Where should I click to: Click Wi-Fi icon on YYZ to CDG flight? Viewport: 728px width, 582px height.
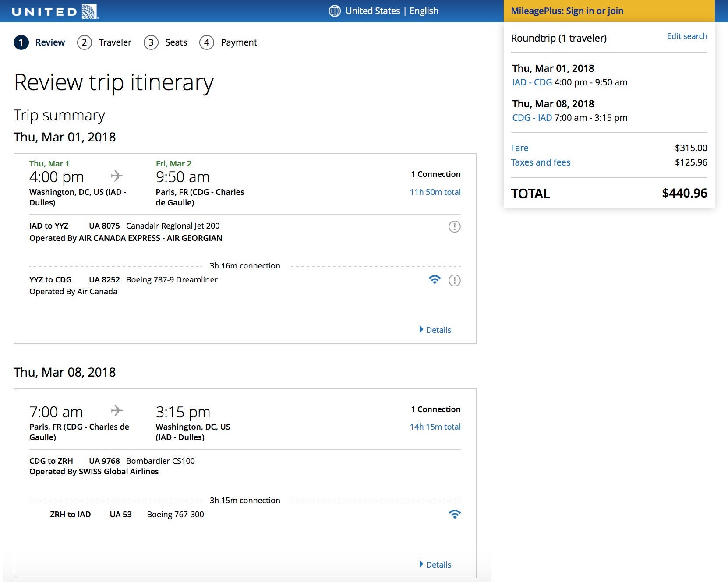(434, 280)
